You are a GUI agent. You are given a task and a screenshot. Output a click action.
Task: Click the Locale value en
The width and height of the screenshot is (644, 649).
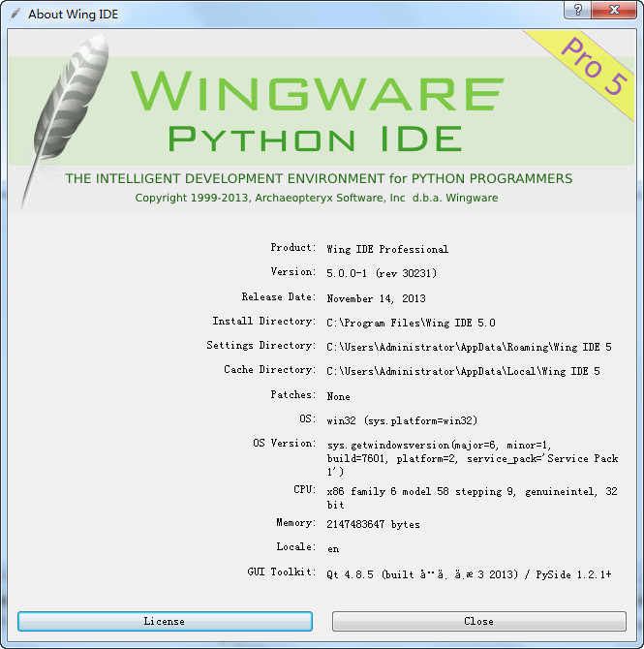[x=333, y=549]
